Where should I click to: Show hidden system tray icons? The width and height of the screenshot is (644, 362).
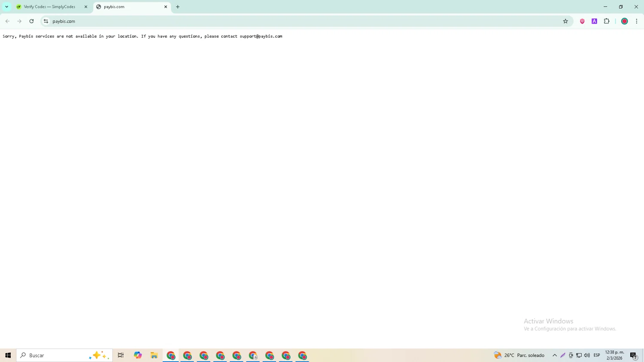click(x=555, y=355)
